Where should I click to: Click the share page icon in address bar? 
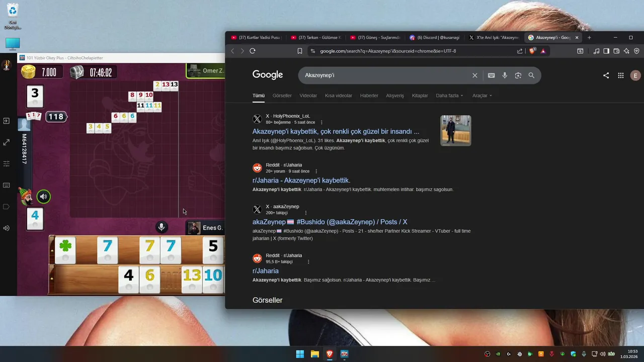(x=520, y=51)
